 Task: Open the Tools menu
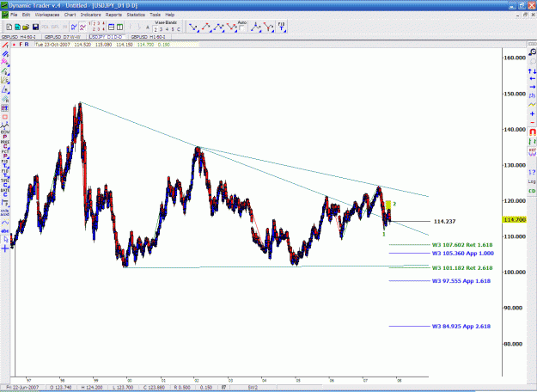156,15
